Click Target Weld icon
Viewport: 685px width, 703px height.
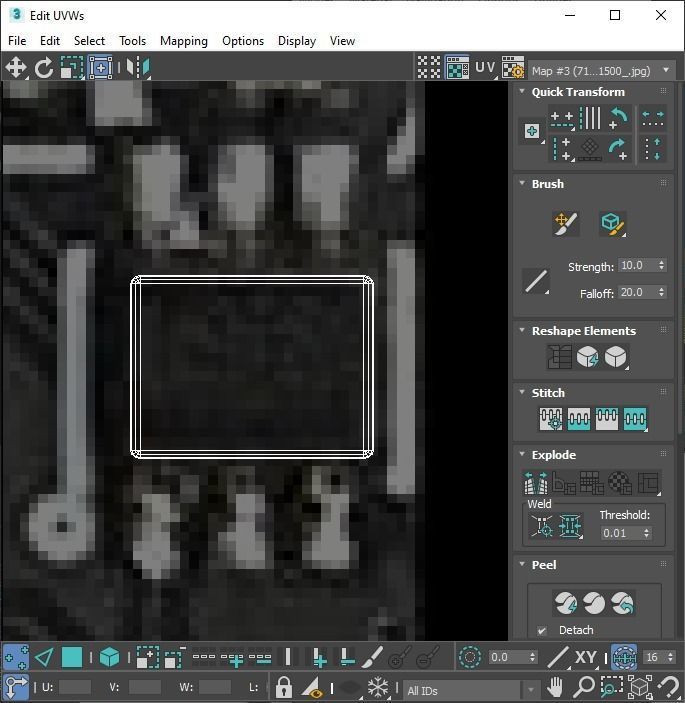tap(542, 526)
